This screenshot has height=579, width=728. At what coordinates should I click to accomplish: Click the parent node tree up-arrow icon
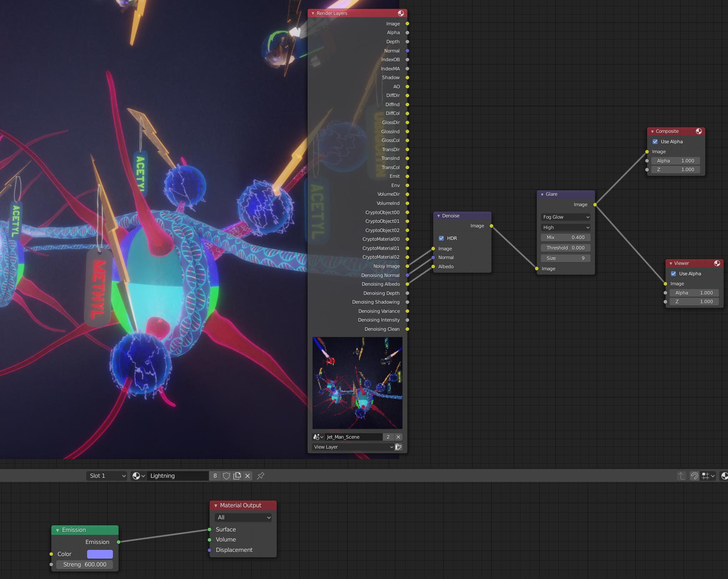681,476
